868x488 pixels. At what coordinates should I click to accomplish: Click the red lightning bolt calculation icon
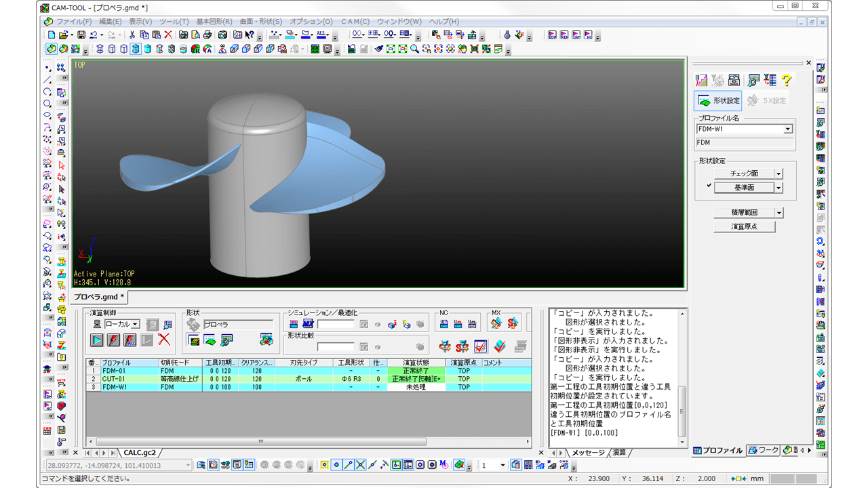[x=113, y=340]
